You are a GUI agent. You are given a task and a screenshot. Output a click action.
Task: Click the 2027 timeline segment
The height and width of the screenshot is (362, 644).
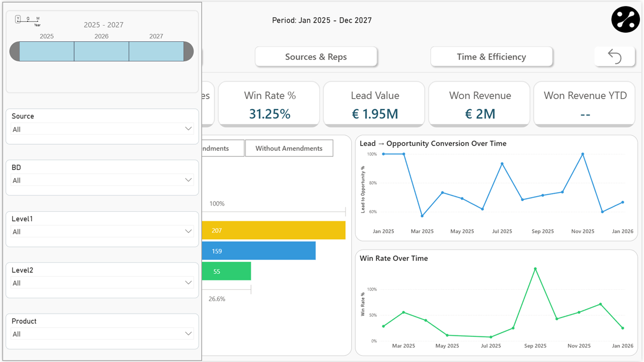click(156, 52)
